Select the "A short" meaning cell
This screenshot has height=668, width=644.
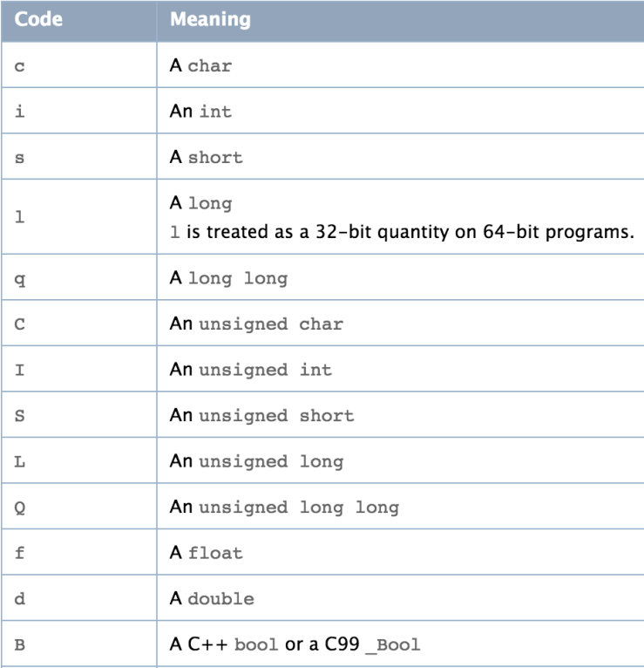207,158
